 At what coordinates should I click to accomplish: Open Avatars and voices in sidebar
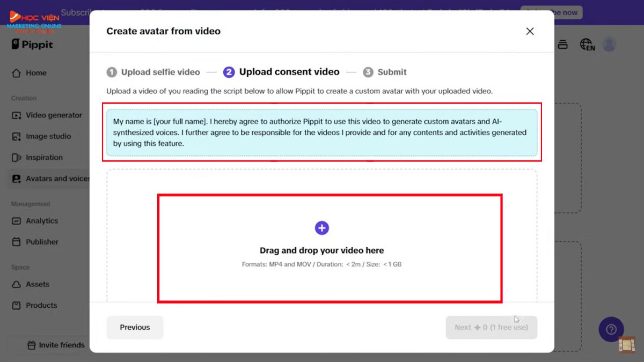pyautogui.click(x=48, y=179)
